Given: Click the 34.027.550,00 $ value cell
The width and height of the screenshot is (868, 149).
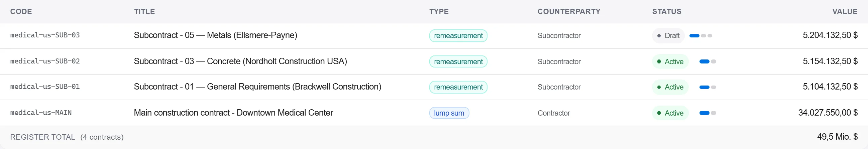Looking at the screenshot, I should 828,113.
